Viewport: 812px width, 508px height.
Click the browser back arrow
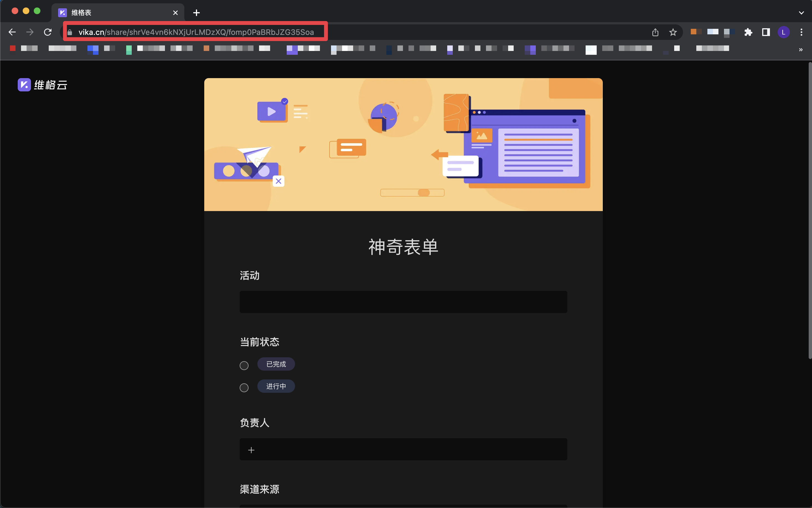coord(12,32)
